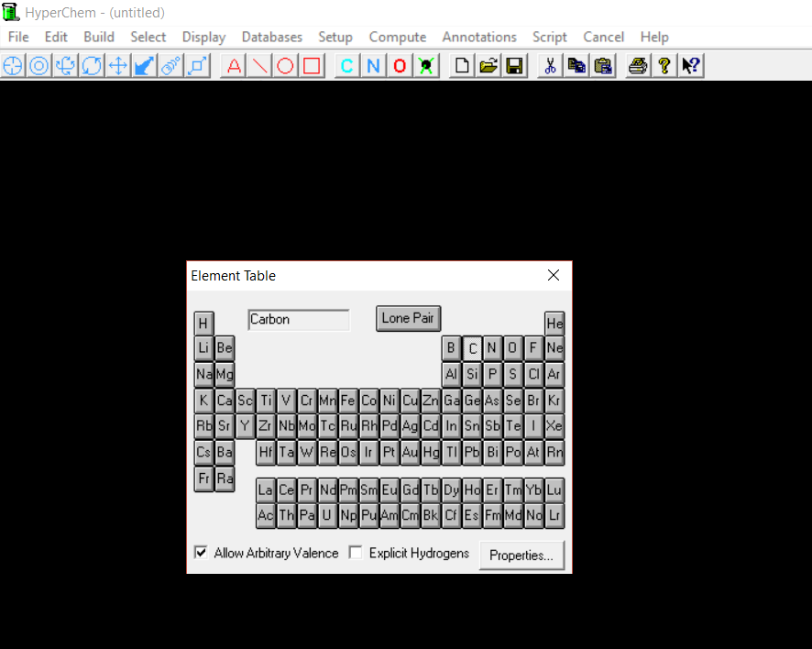Save the file with the floppy icon
Viewport: 812px width, 649px height.
pyautogui.click(x=515, y=66)
